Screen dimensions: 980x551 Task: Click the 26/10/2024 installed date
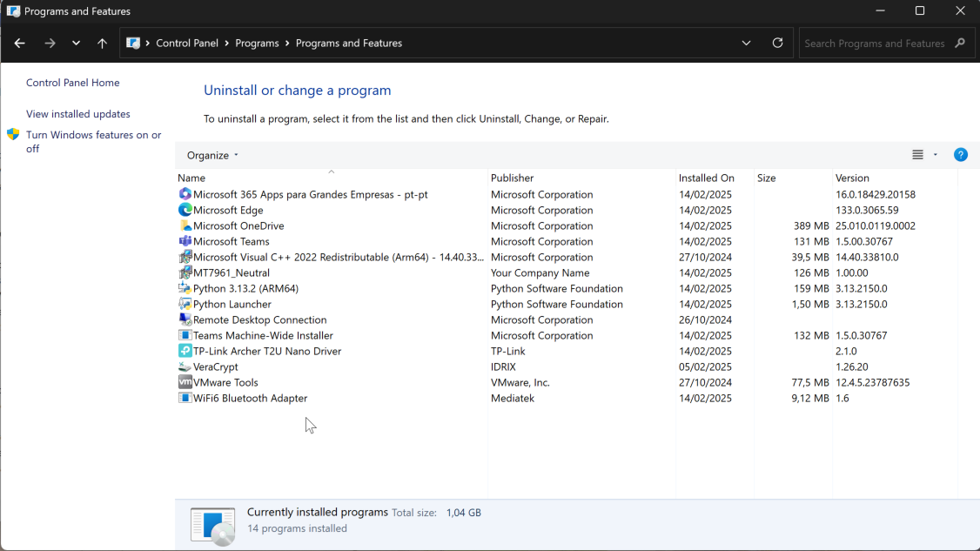click(x=705, y=319)
